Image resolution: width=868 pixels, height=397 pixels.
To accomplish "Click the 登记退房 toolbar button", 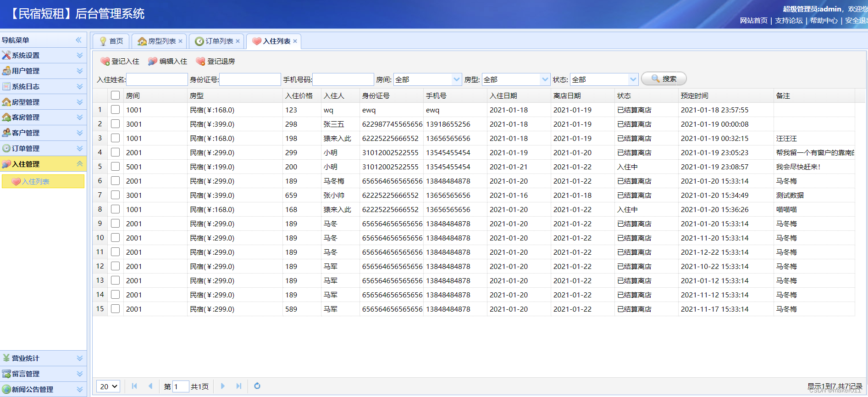I will (x=216, y=61).
